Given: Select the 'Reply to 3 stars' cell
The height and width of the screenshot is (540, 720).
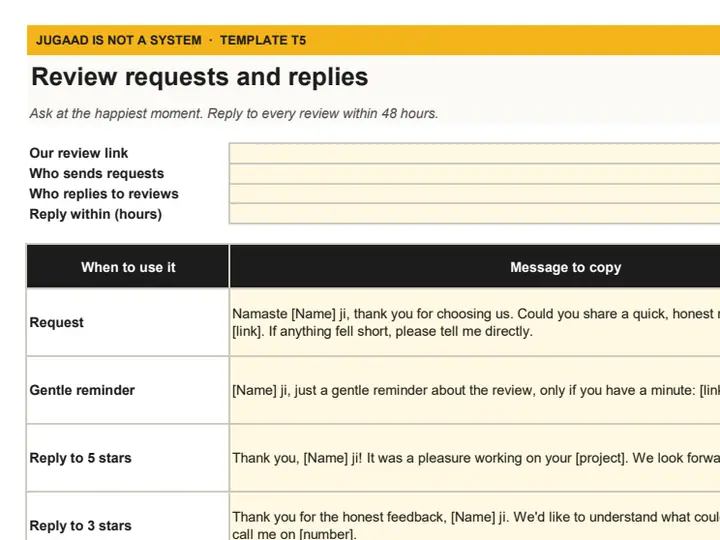Looking at the screenshot, I should click(x=128, y=516).
